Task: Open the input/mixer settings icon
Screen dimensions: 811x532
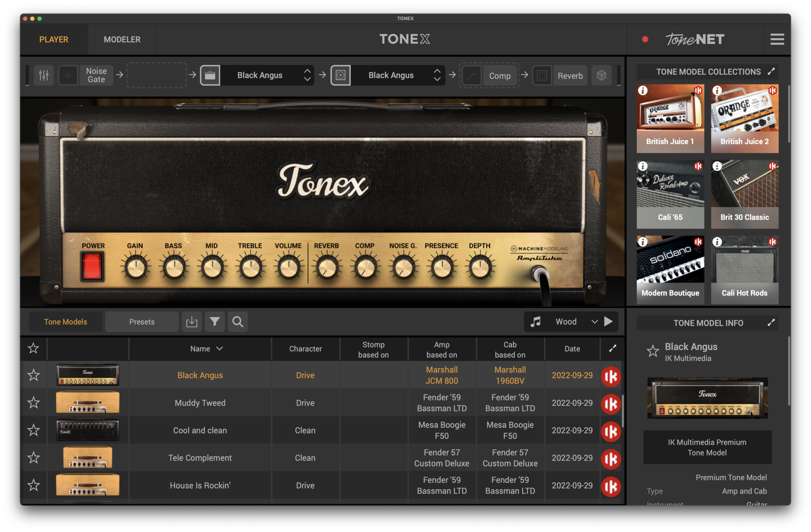Action: [x=43, y=75]
